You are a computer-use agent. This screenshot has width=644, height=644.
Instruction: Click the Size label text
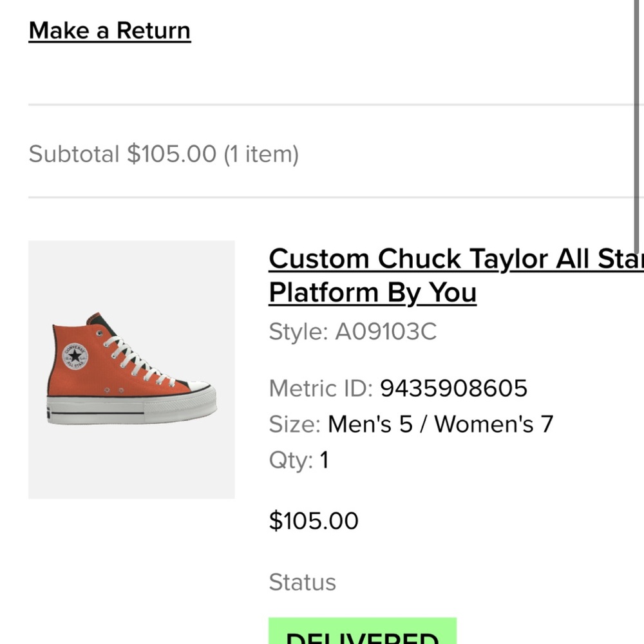(x=293, y=424)
